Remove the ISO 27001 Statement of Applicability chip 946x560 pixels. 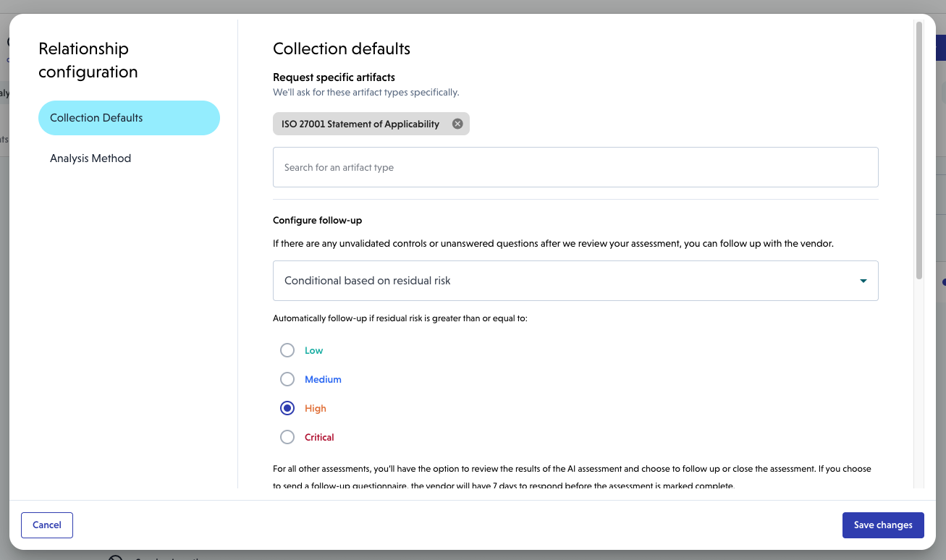click(457, 124)
